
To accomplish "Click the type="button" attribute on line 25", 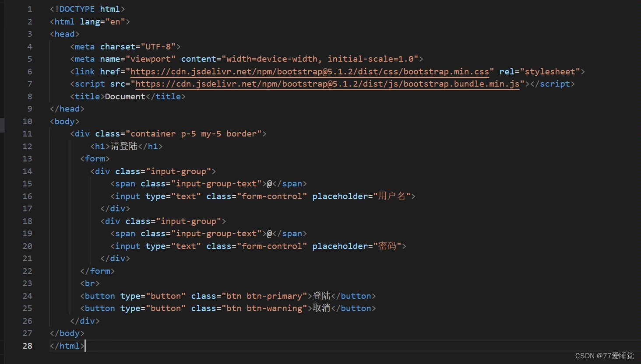I will pos(153,308).
